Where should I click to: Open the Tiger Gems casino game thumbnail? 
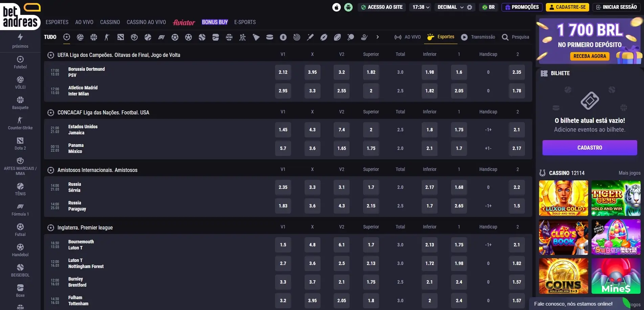point(616,198)
